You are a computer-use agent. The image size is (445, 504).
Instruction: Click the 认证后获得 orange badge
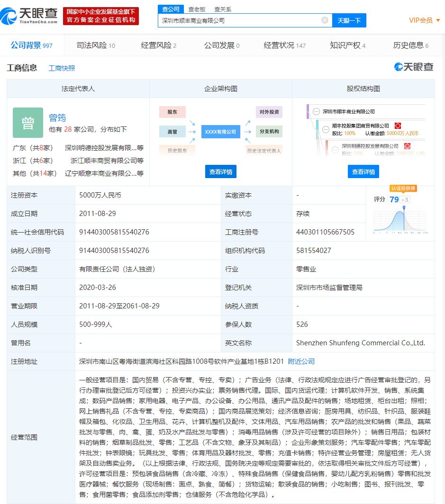(x=403, y=189)
